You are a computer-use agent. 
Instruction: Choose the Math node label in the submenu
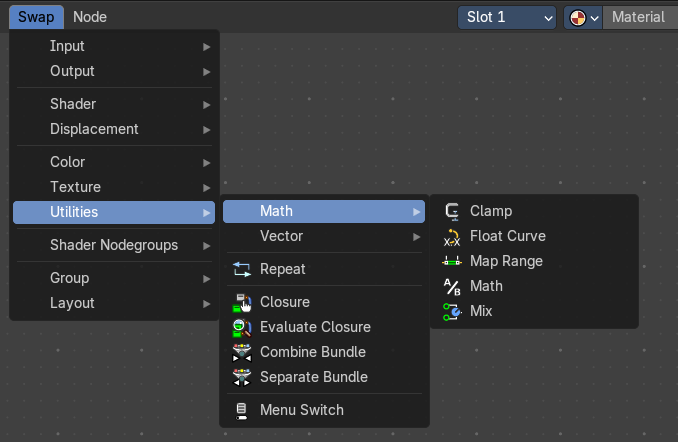click(x=486, y=286)
